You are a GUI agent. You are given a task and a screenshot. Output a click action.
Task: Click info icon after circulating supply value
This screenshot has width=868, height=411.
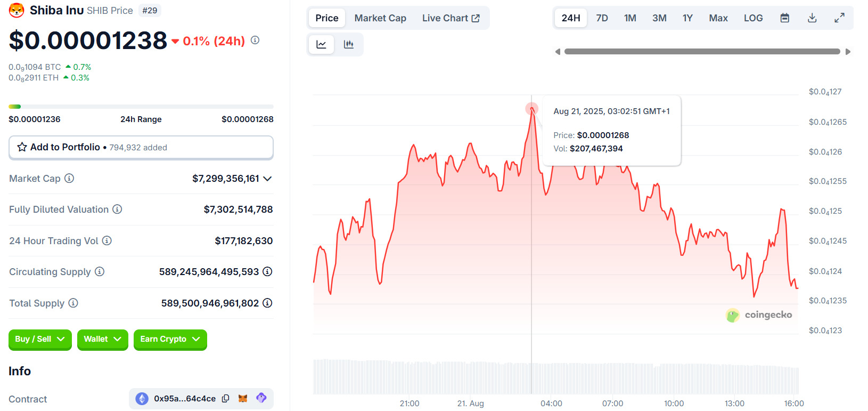pos(267,271)
